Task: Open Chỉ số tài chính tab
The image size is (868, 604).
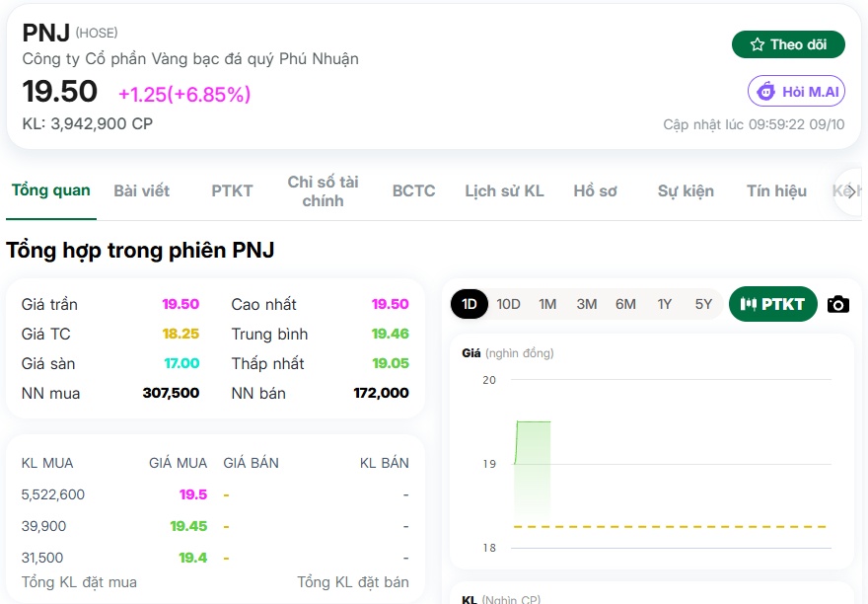Action: [x=323, y=190]
